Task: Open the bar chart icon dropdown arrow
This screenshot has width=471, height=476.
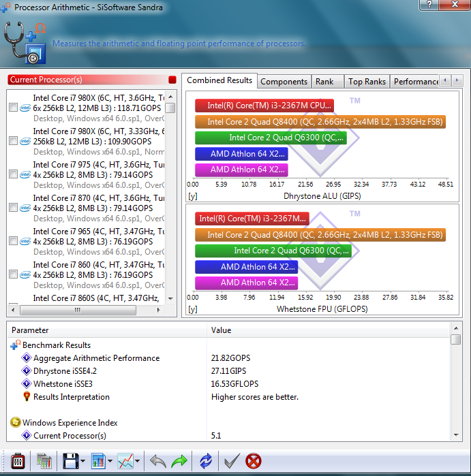Action: [110, 461]
